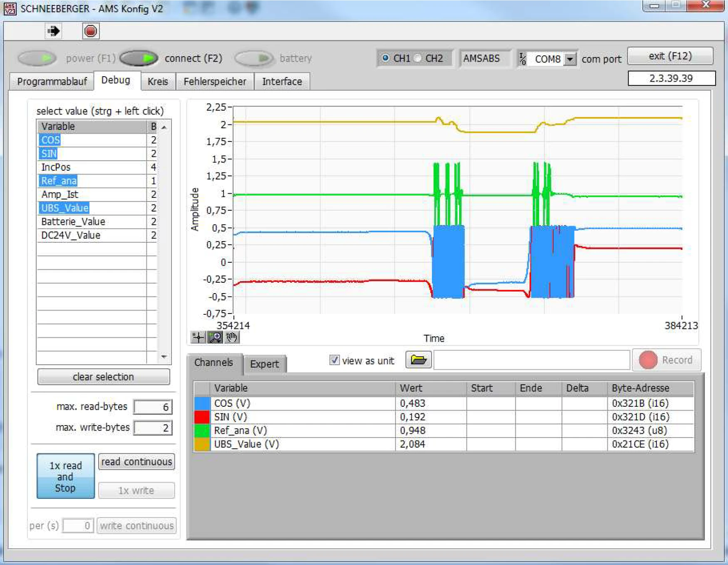Open the Expert tab
The image size is (728, 565).
pyautogui.click(x=264, y=364)
